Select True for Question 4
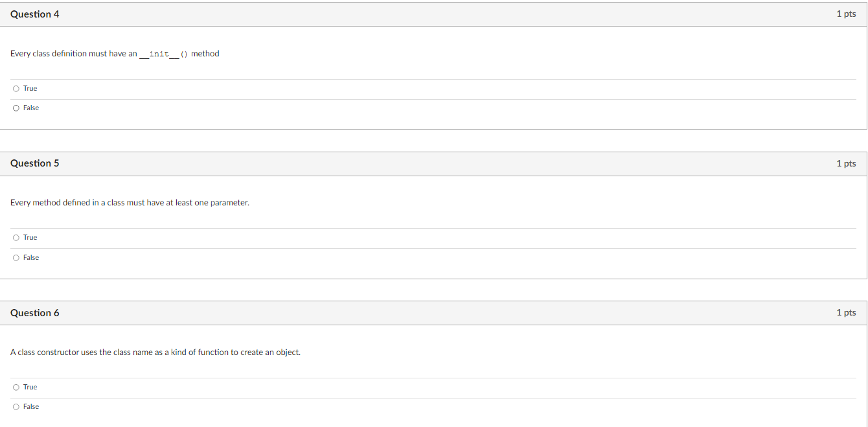 (x=16, y=89)
